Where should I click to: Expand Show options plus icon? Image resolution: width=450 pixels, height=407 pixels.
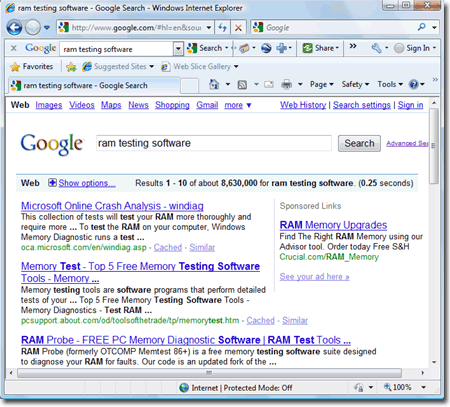click(52, 183)
